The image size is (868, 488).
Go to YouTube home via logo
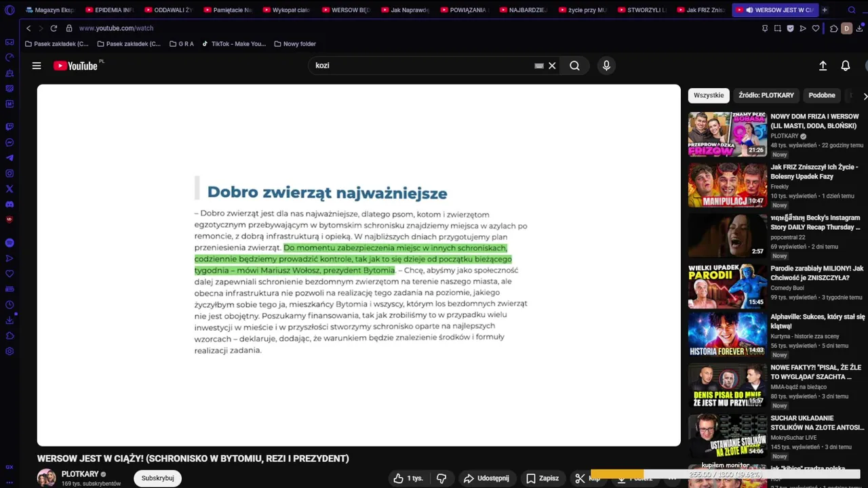click(x=75, y=66)
